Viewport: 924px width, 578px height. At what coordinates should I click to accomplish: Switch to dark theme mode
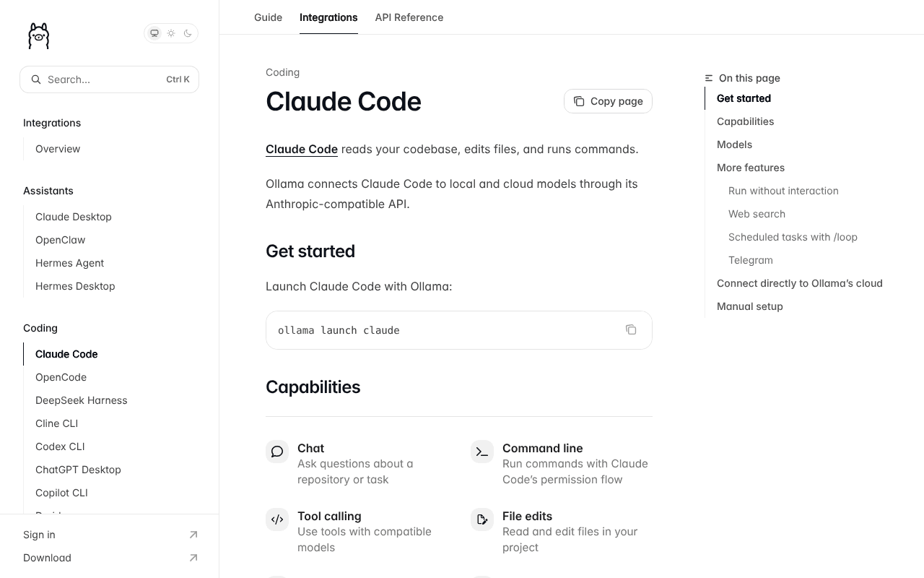[x=188, y=33]
